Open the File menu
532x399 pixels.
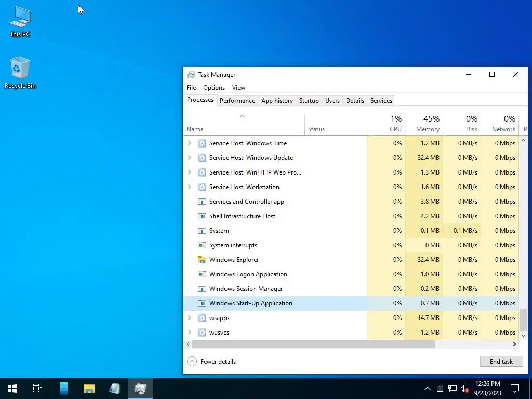point(191,87)
